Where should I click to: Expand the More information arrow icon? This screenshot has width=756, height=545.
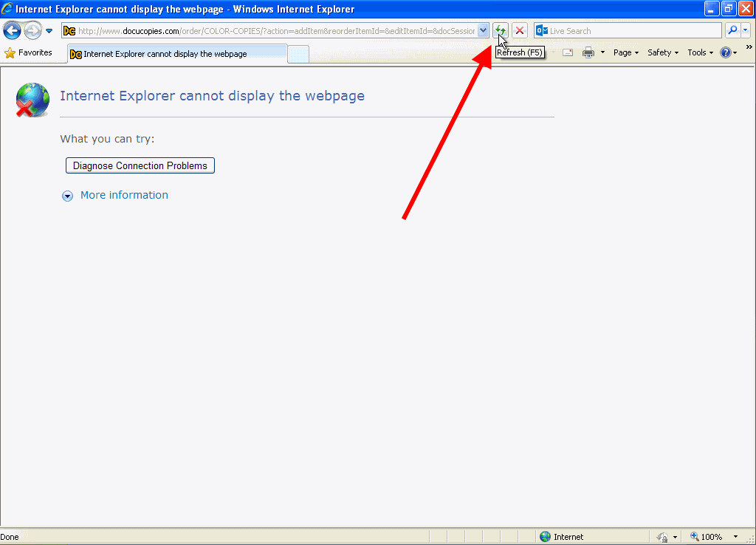point(67,196)
